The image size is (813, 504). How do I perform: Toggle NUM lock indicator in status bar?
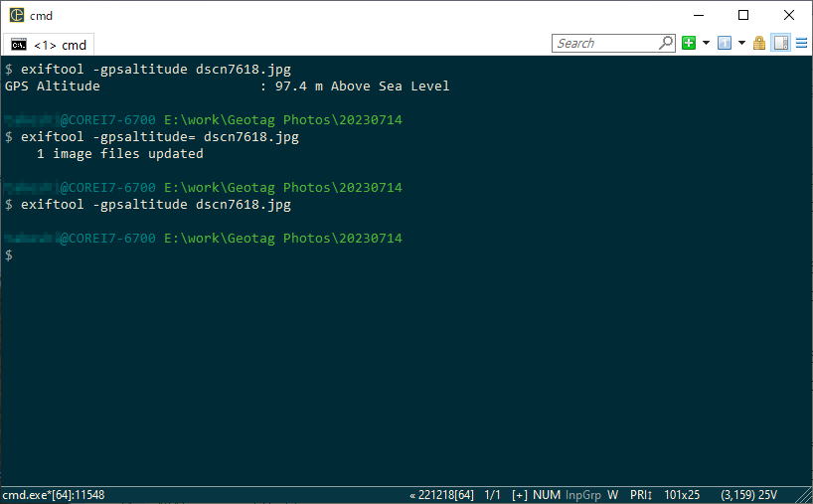pos(547,495)
